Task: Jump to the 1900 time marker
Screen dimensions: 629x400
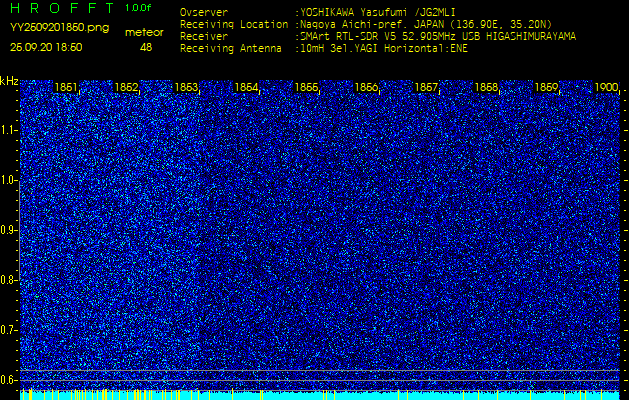Action: pos(606,88)
